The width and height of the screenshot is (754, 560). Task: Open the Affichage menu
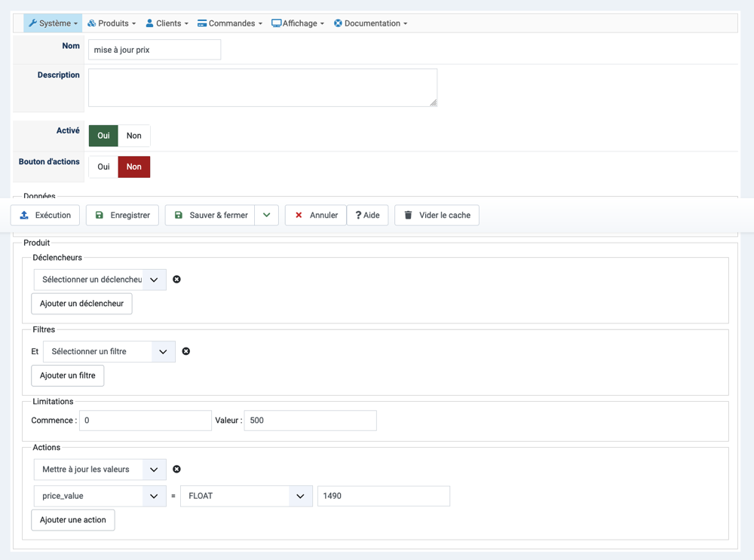(298, 23)
